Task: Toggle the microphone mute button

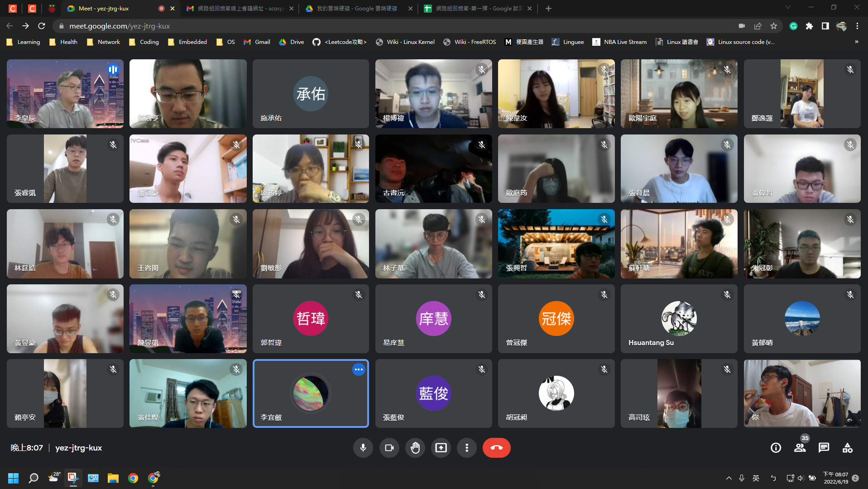Action: tap(363, 448)
